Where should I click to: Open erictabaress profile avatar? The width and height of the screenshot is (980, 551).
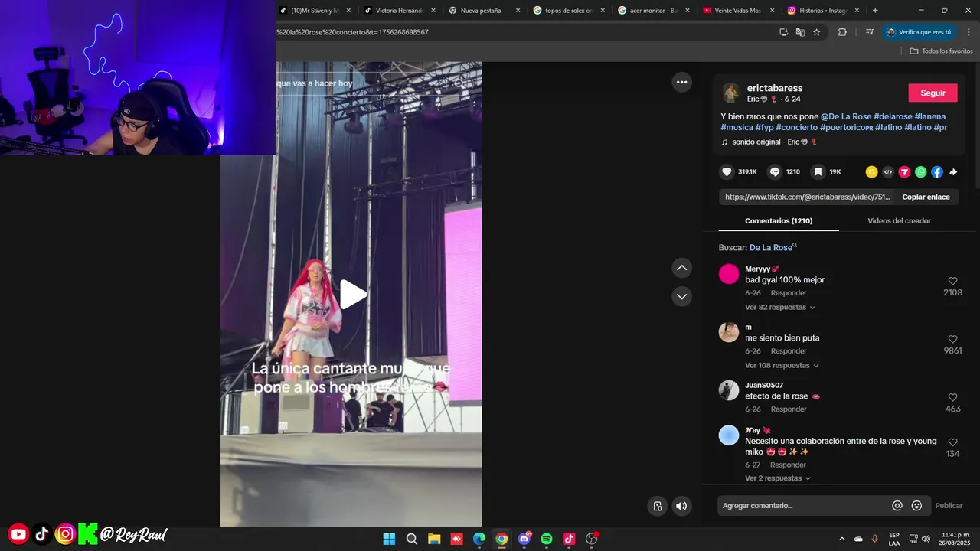[x=731, y=93]
